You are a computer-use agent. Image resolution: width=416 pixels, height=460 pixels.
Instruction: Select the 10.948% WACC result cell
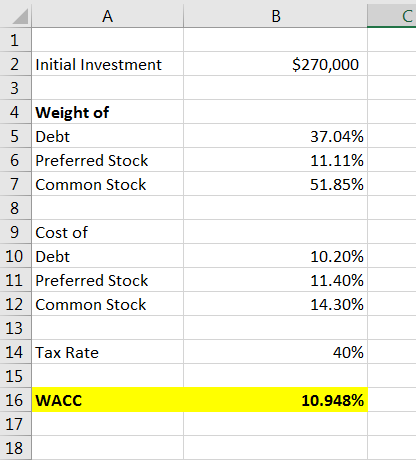click(x=275, y=400)
